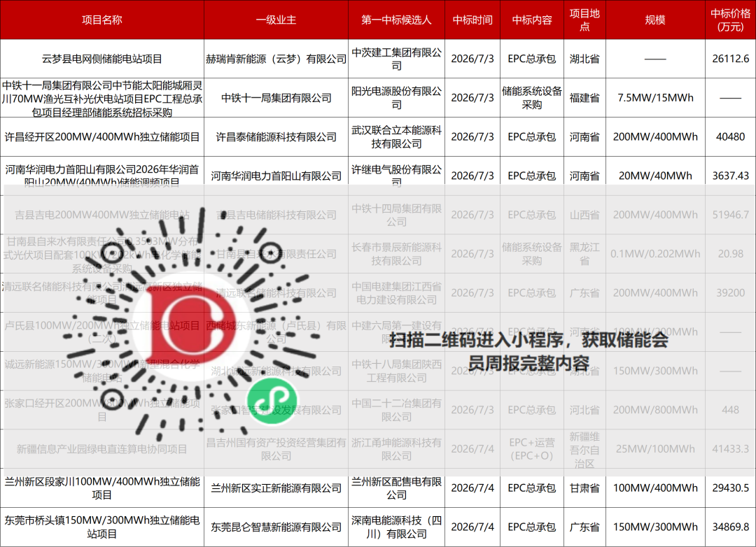
Task: Select the '中铁十一局集团有限公司' owner cell
Action: (x=276, y=98)
